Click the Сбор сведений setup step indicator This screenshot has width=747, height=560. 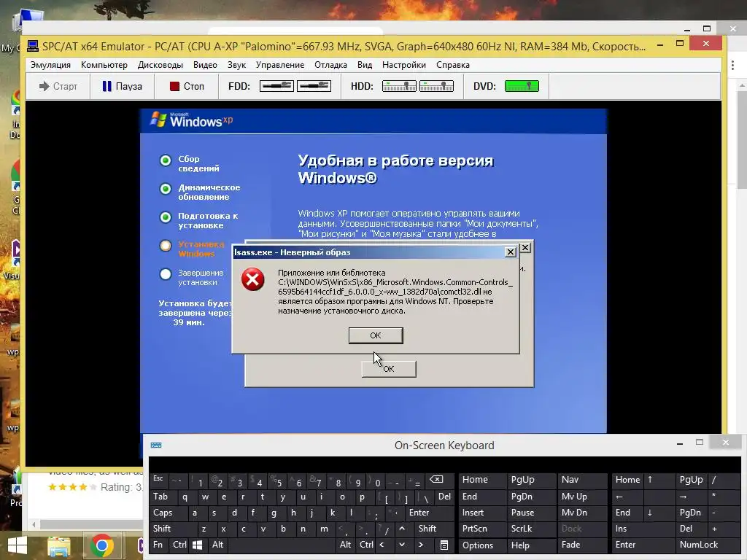[166, 160]
